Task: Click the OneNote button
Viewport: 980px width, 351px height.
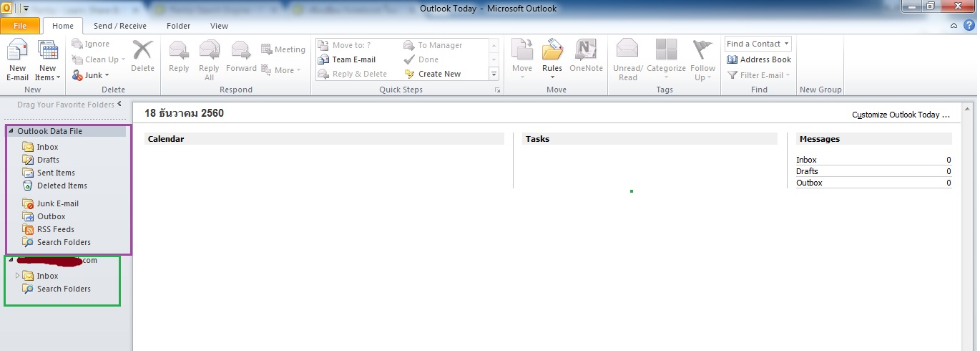Action: [x=586, y=57]
